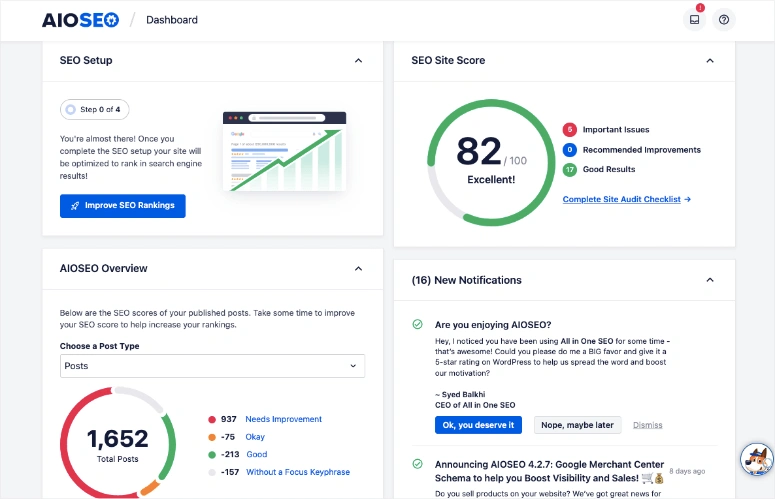
Task: Click the help question mark icon
Action: point(724,20)
